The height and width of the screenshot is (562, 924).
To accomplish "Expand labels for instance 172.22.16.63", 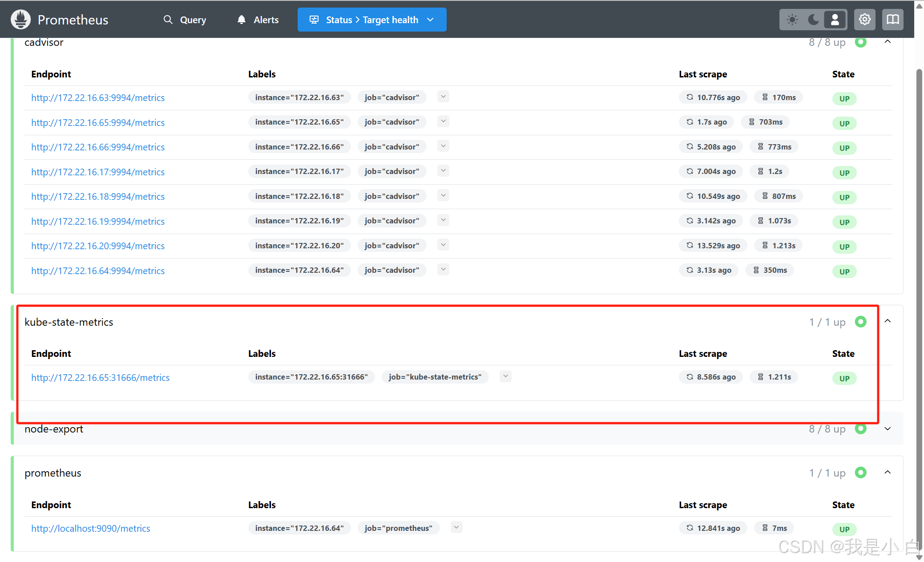I will pyautogui.click(x=443, y=97).
